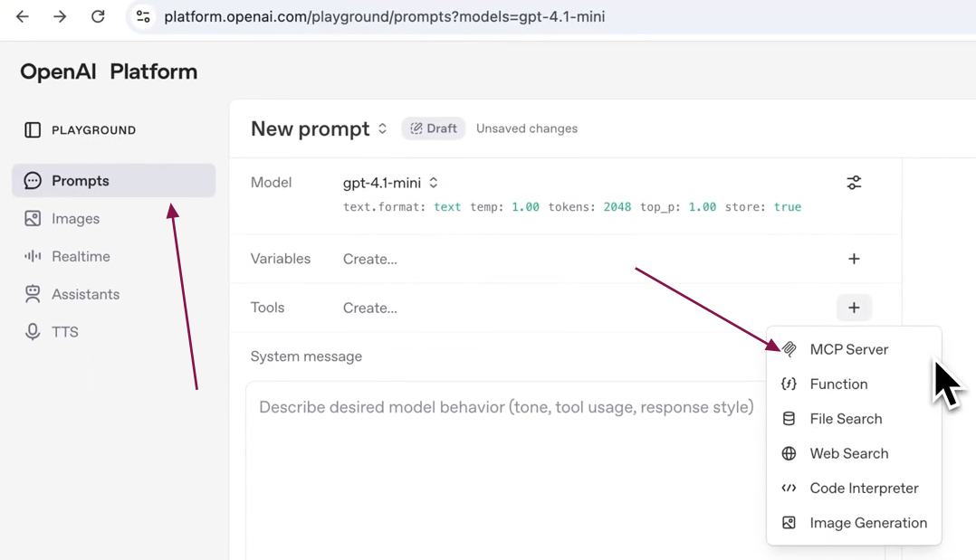Image resolution: width=976 pixels, height=560 pixels.
Task: Click the Assistants robot icon
Action: [33, 294]
